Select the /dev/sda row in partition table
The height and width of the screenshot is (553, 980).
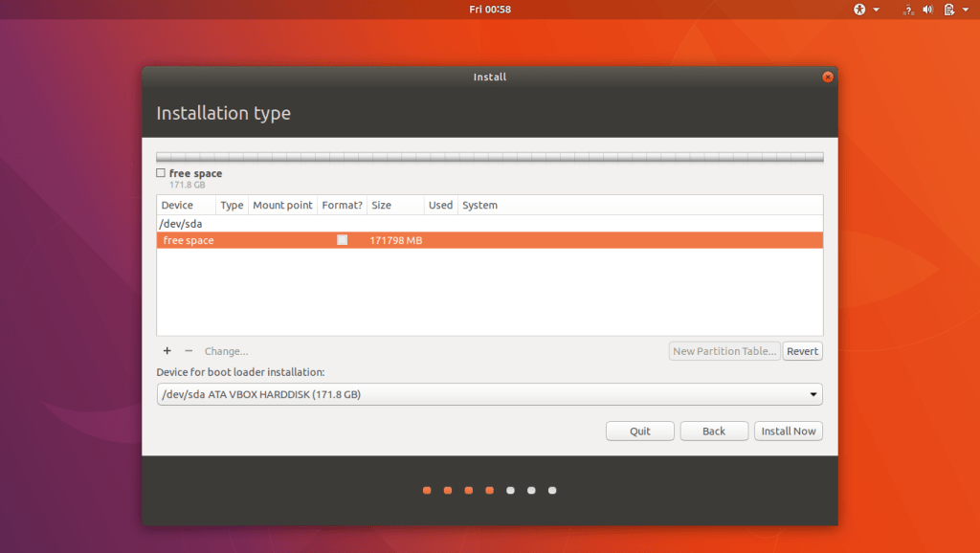(182, 223)
